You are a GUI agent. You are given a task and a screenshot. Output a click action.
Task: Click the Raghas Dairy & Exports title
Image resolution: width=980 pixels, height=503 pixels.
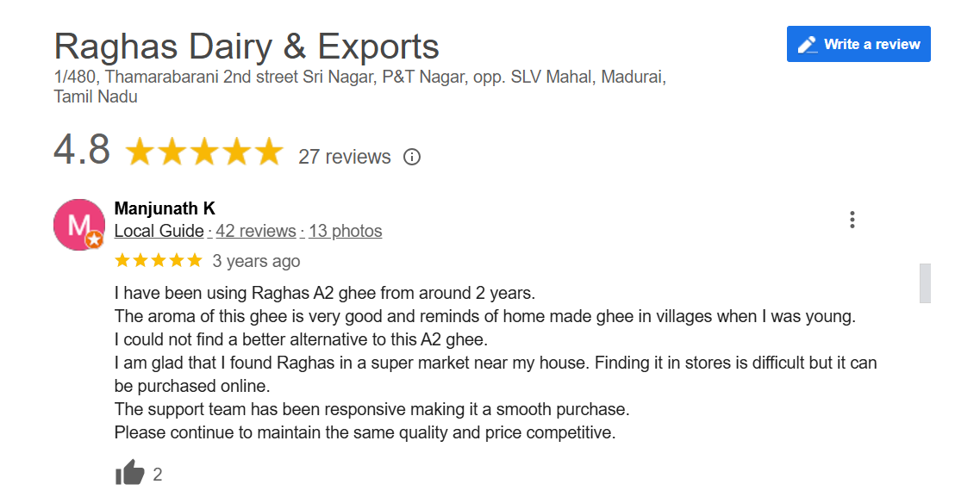tap(247, 46)
